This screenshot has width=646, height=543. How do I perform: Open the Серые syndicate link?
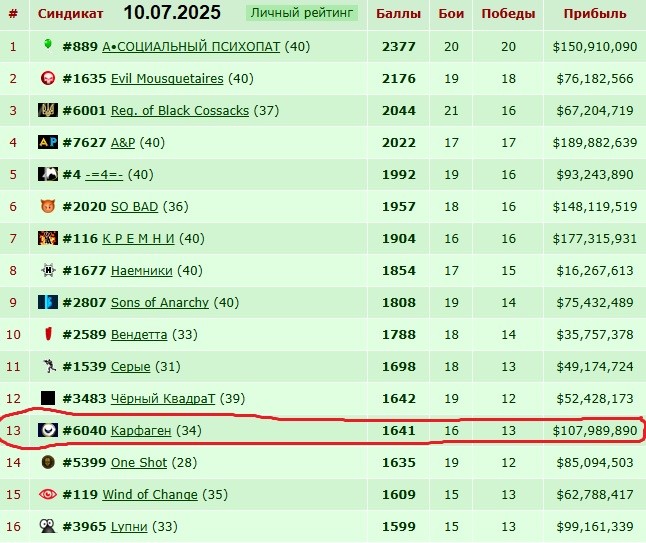tap(131, 367)
